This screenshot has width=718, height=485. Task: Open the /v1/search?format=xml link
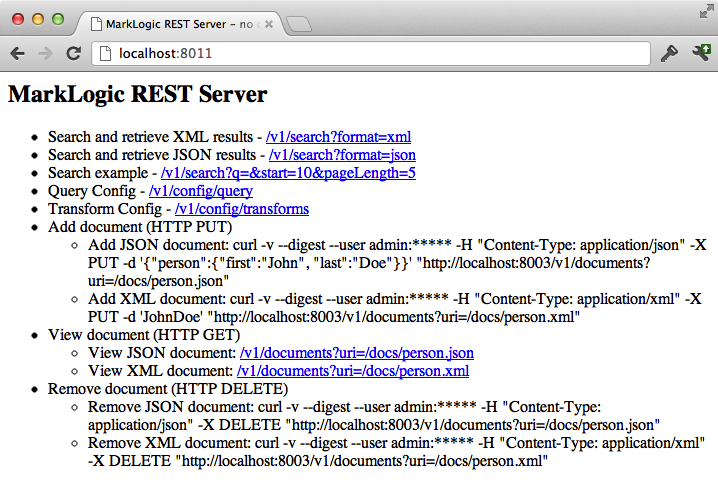[x=338, y=137]
